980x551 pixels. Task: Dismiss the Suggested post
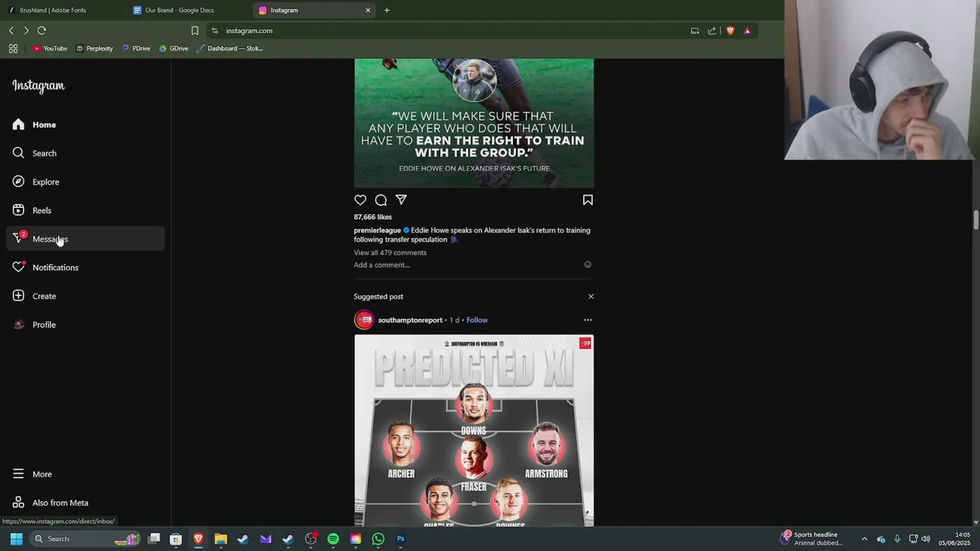pos(590,296)
